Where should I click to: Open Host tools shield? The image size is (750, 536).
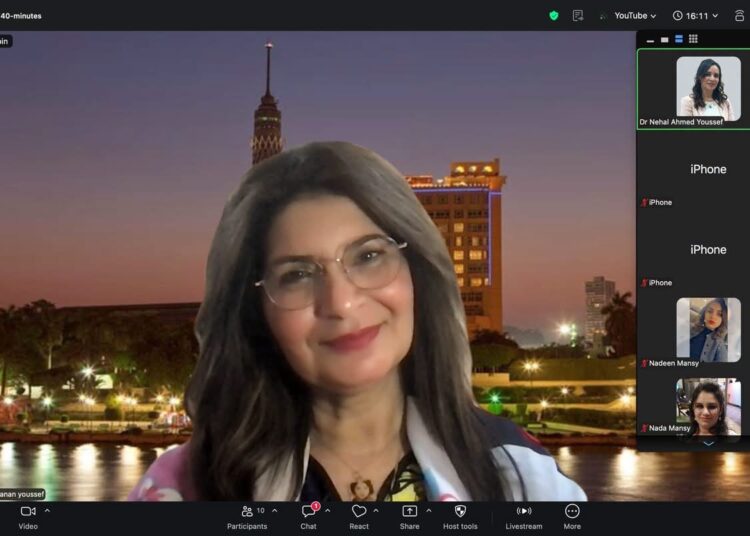tap(460, 517)
